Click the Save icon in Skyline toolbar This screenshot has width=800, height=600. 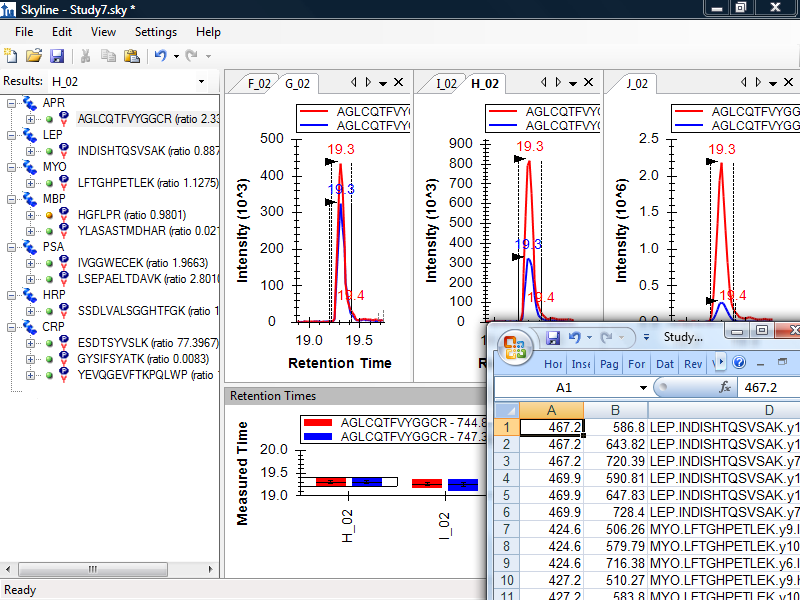pos(56,55)
